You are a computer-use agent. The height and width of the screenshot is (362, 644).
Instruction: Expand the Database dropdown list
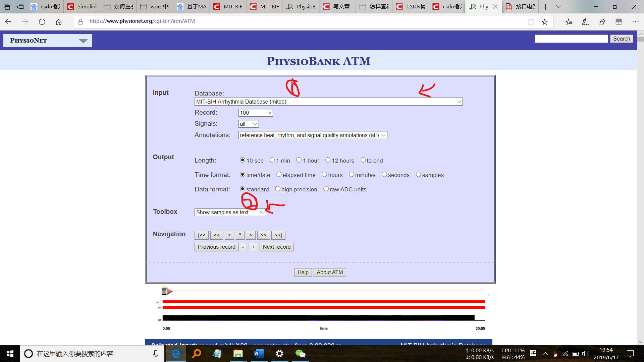(x=328, y=102)
